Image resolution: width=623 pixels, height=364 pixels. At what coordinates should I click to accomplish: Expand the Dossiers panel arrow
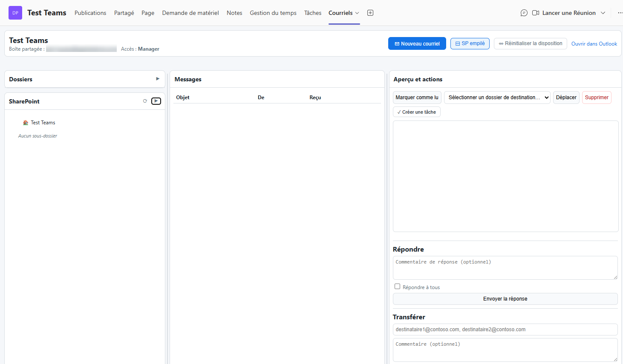coord(158,79)
